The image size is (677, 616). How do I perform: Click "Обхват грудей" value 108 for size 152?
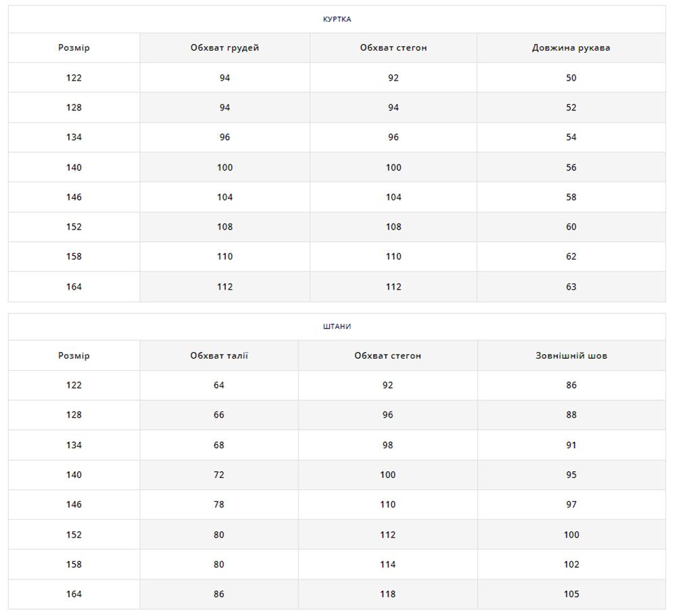click(x=225, y=227)
